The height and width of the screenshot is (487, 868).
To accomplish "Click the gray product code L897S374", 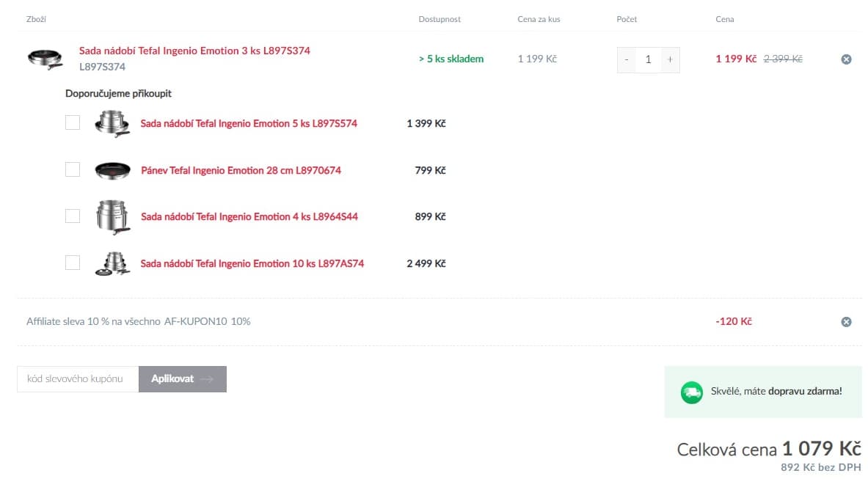I will 103,67.
